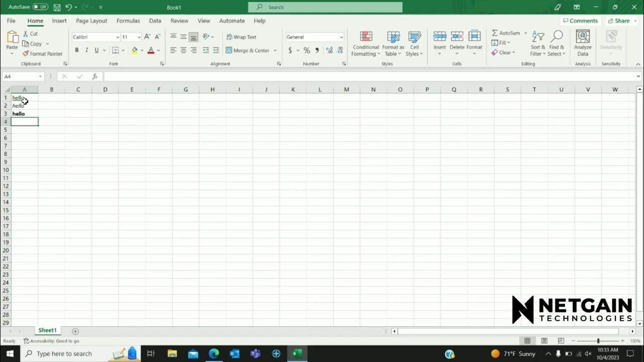Image resolution: width=644 pixels, height=362 pixels.
Task: Click the Name Box showing A4
Action: [x=20, y=76]
